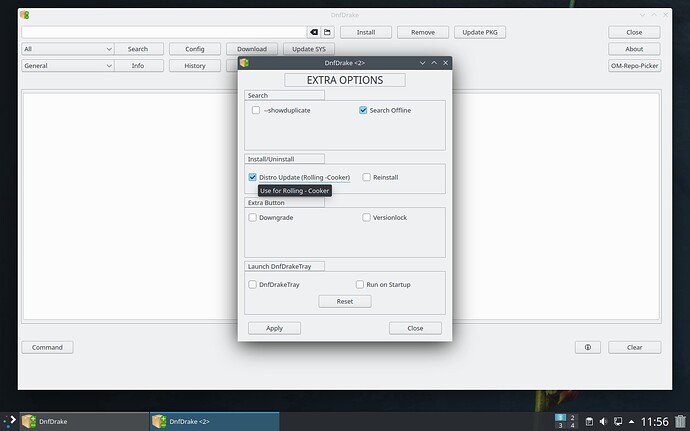Click the Update SYS button
Viewport: 690px width, 431px height.
point(309,49)
